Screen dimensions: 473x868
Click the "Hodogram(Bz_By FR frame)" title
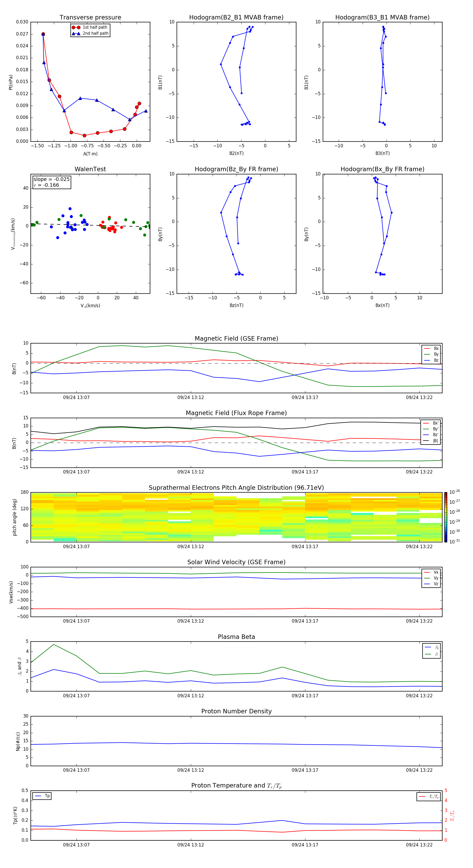[x=236, y=169]
